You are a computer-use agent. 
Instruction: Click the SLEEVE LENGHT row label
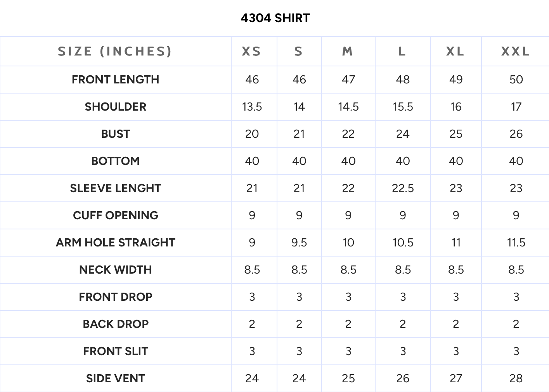tap(115, 188)
